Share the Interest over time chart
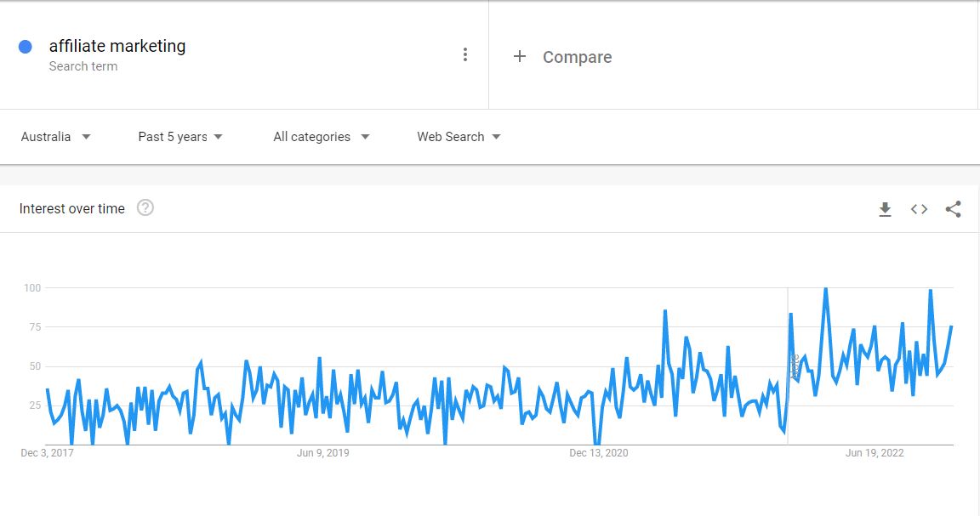This screenshot has height=516, width=980. pyautogui.click(x=953, y=208)
